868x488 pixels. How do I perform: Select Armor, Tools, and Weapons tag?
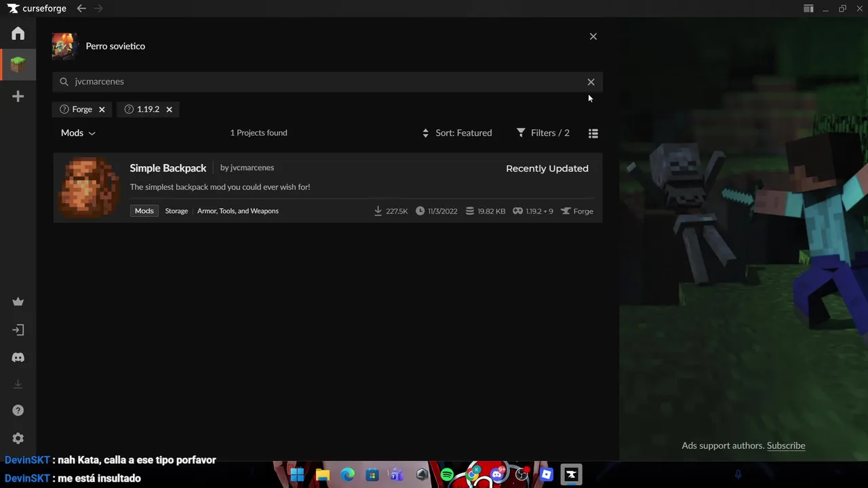click(238, 211)
